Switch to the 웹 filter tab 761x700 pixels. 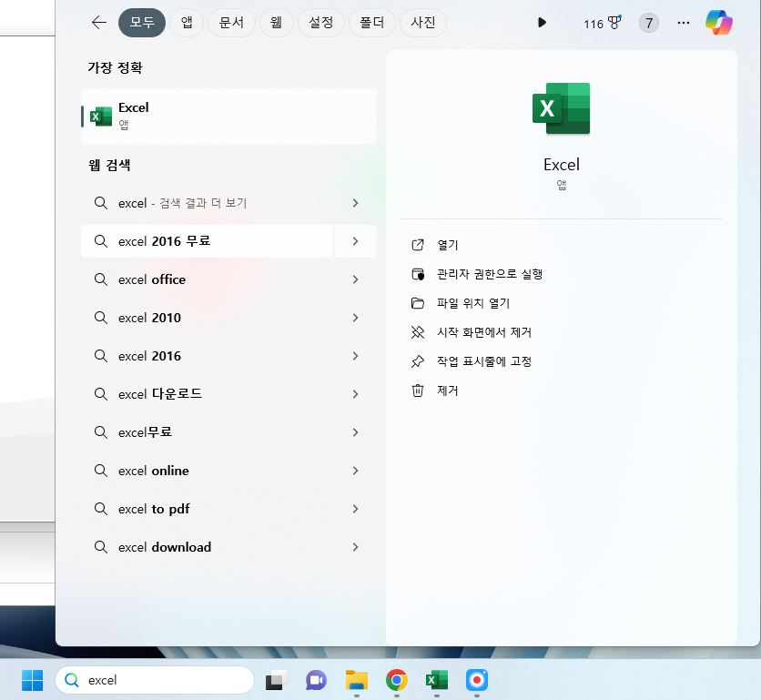pos(276,23)
